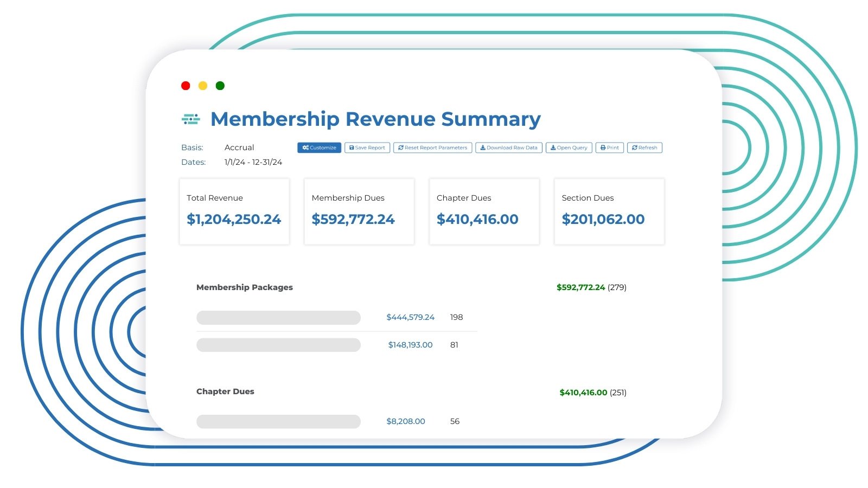Select the Membership Dues summary card
The image size is (868, 488).
pos(359,211)
